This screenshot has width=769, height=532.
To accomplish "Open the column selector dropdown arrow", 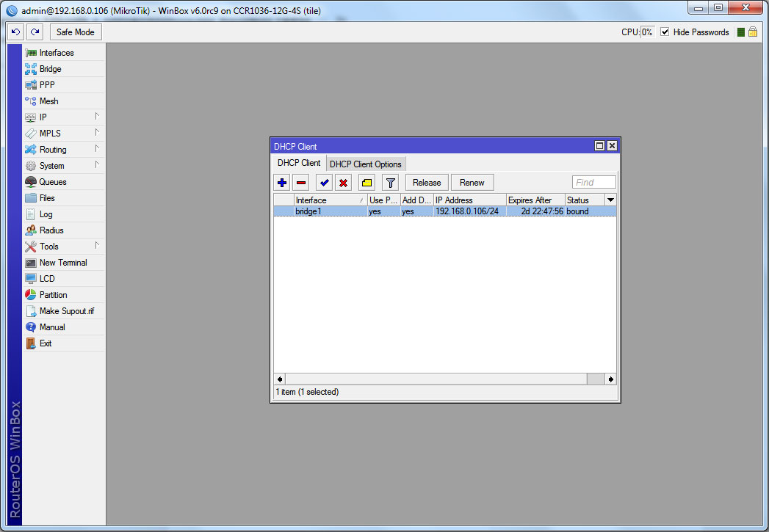I will coord(610,200).
